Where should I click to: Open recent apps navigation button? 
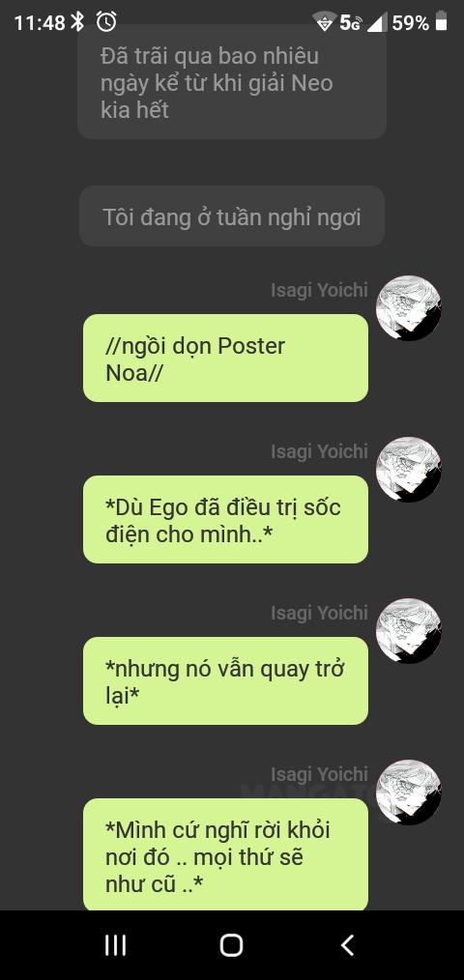(x=115, y=945)
